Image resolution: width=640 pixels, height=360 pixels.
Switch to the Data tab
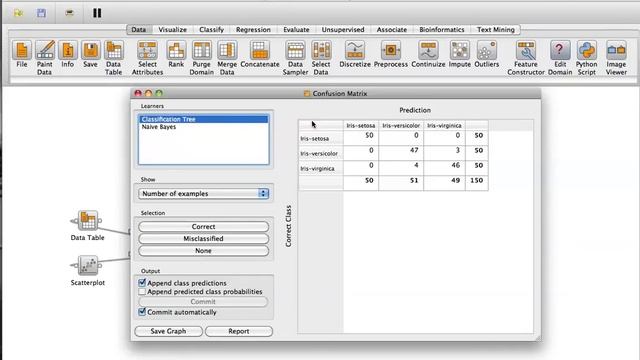139,29
